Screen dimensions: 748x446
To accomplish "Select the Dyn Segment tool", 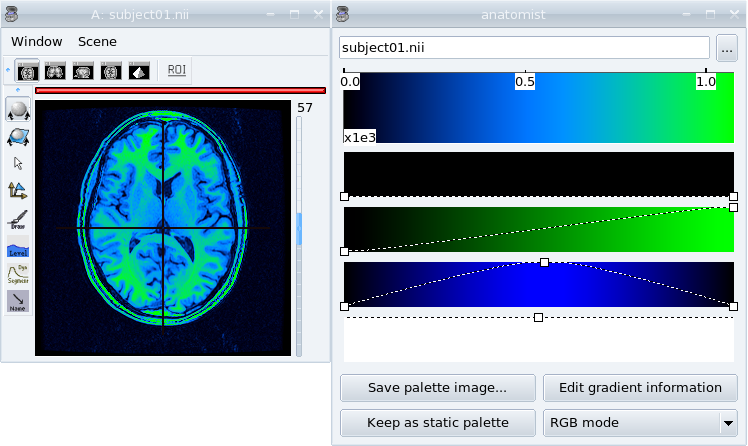I will click(18, 274).
